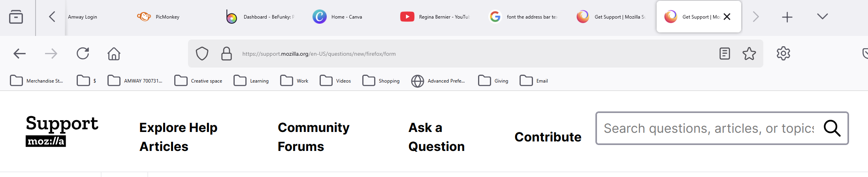Open the Community Forums link

pyautogui.click(x=313, y=137)
